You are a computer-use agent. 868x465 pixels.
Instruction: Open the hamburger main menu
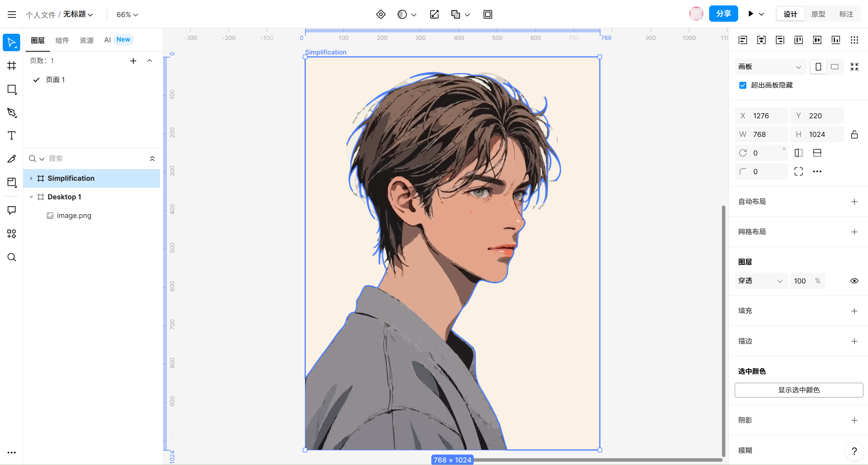12,14
